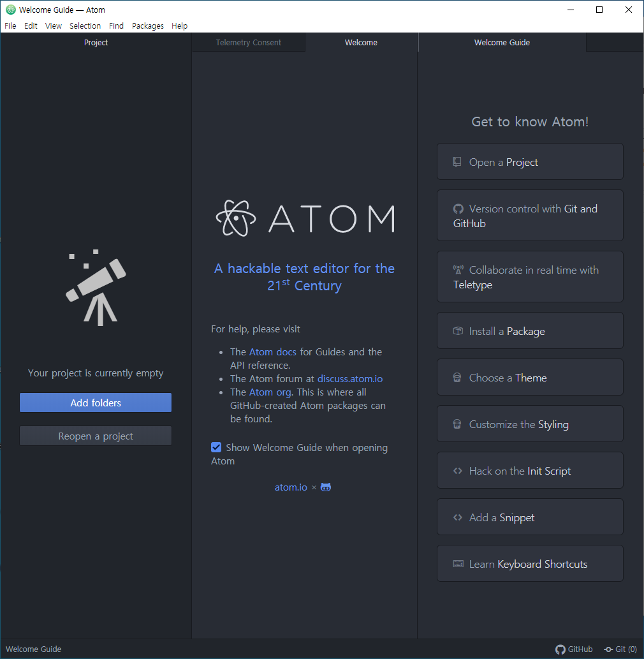Viewport: 644px width, 659px height.
Task: Click the keyboard icon beside Learn Keyboard Shortcuts
Action: [x=458, y=564]
